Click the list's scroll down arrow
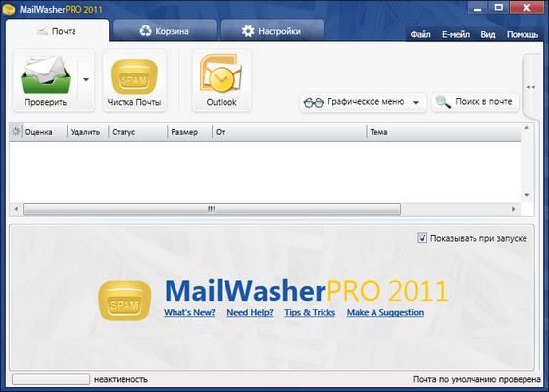 [x=527, y=195]
